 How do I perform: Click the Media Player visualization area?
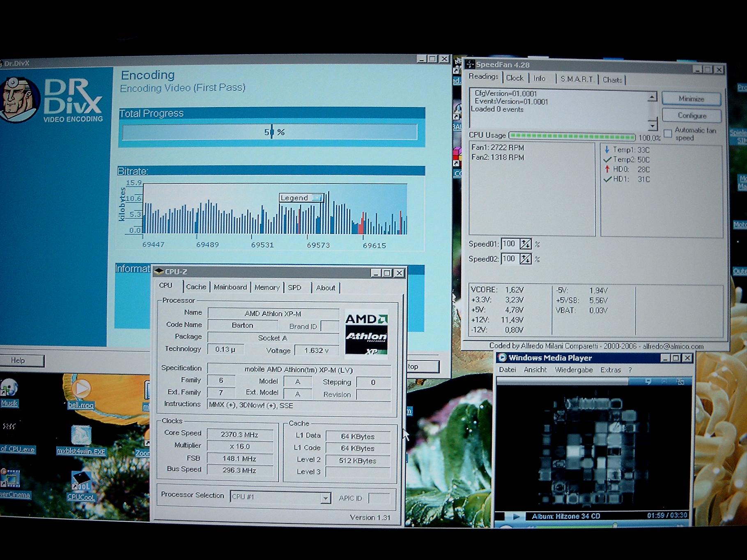[x=593, y=448]
